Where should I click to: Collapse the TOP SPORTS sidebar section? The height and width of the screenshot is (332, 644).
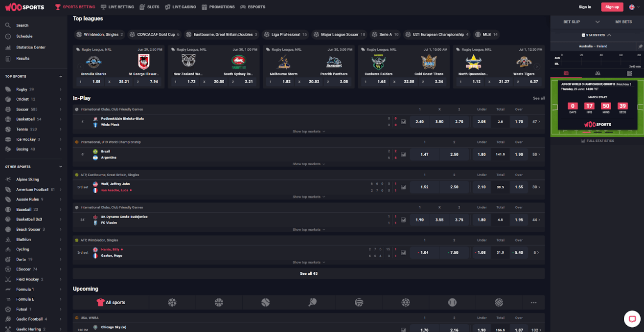pyautogui.click(x=61, y=77)
